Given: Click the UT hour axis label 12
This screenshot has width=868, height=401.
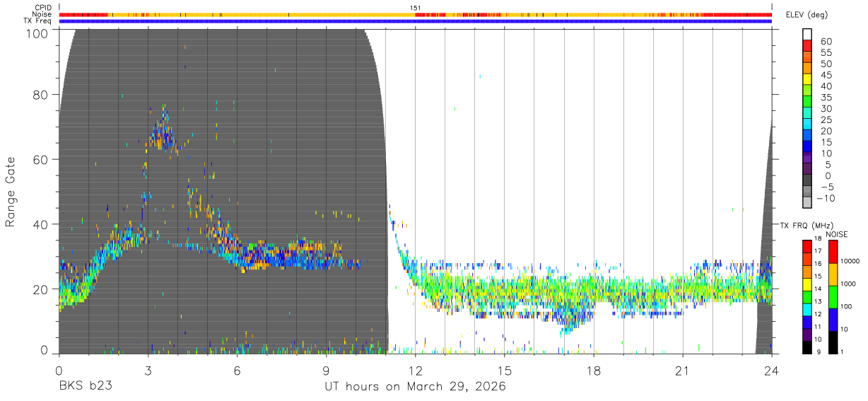Looking at the screenshot, I should 416,370.
